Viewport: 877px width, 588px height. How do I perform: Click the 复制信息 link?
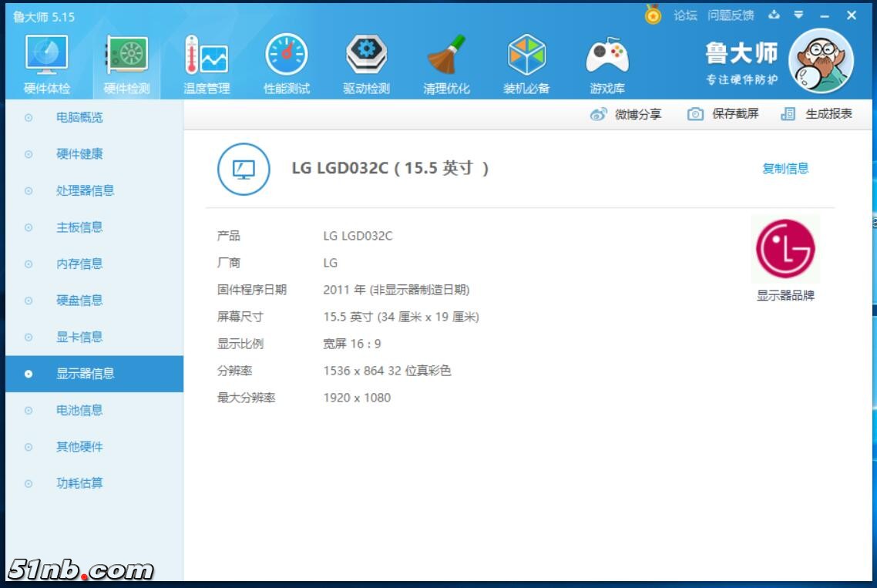pyautogui.click(x=785, y=169)
